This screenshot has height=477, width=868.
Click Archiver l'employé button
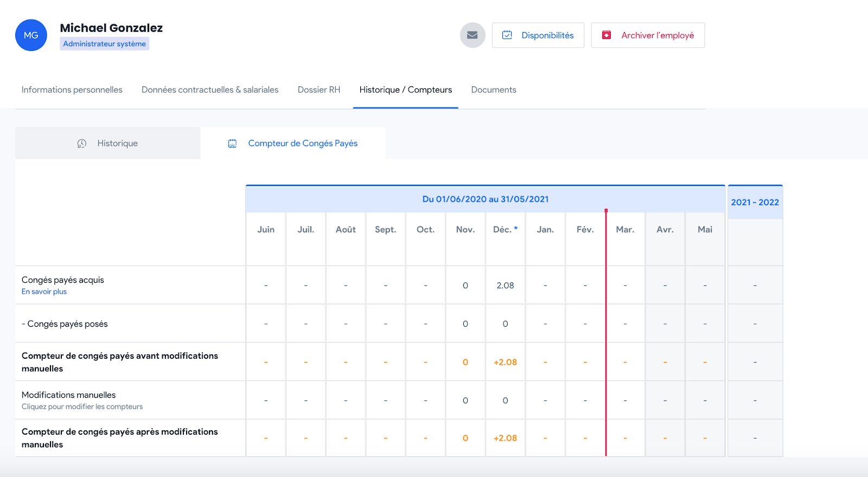[x=648, y=35]
